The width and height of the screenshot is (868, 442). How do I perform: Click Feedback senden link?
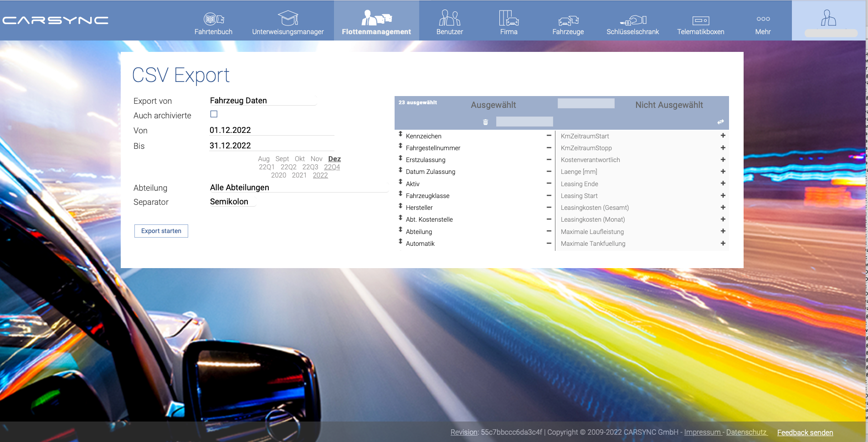[x=805, y=432]
